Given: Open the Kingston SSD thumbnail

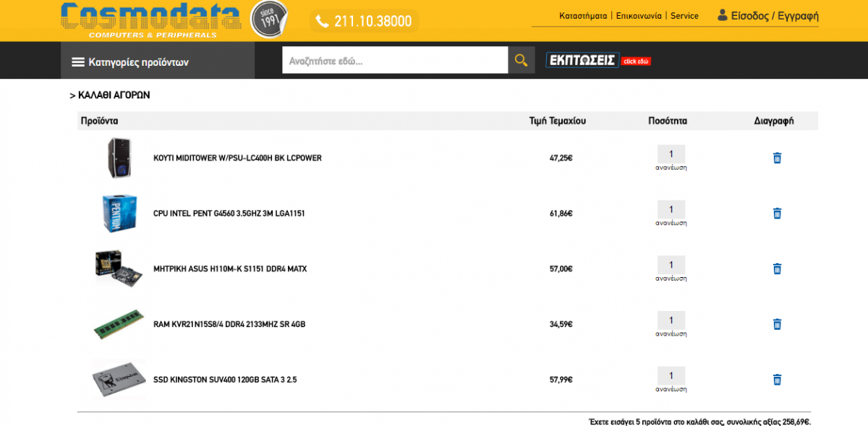Looking at the screenshot, I should [x=119, y=380].
